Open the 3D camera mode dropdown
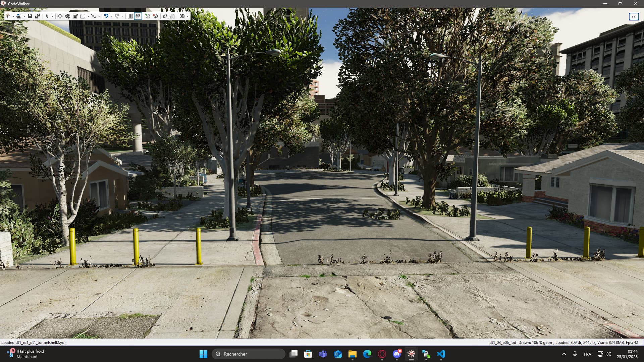Viewport: 644px width, 362px height. tap(187, 16)
